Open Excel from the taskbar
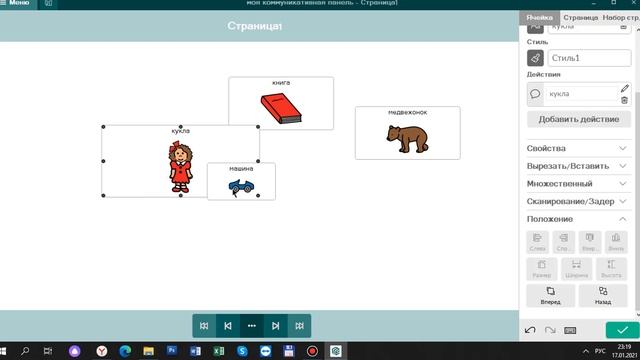 point(219,351)
